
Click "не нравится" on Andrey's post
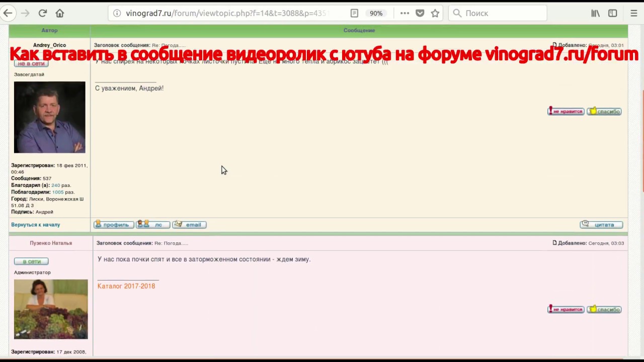pyautogui.click(x=566, y=111)
